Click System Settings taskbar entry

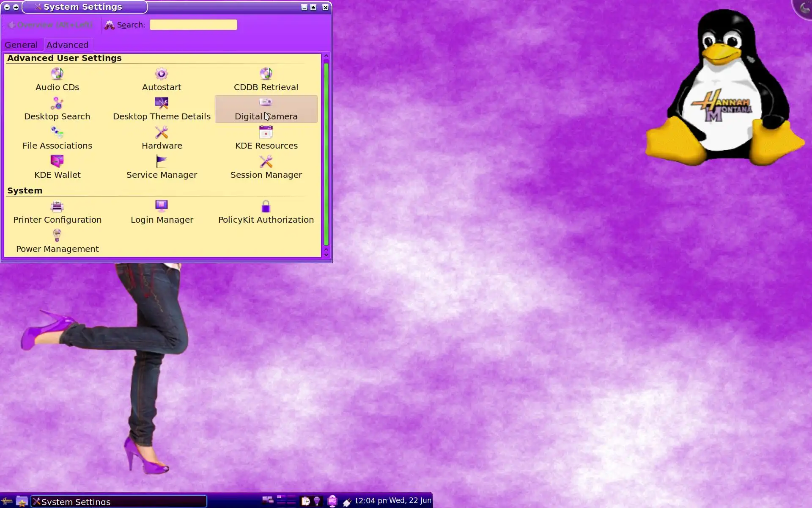coord(118,502)
